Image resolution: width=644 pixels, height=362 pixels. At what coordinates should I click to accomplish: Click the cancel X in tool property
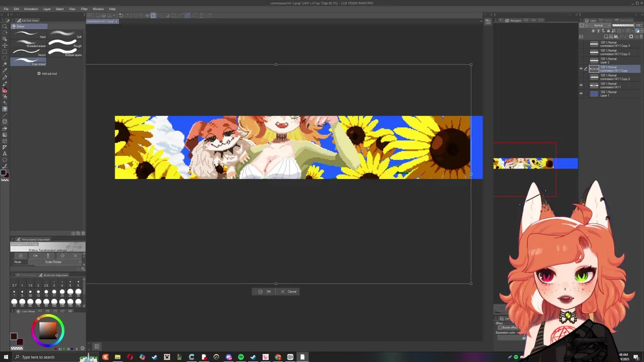tap(75, 255)
